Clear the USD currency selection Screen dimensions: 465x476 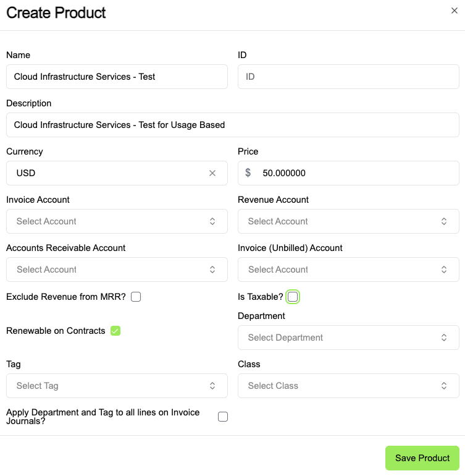[x=212, y=173]
